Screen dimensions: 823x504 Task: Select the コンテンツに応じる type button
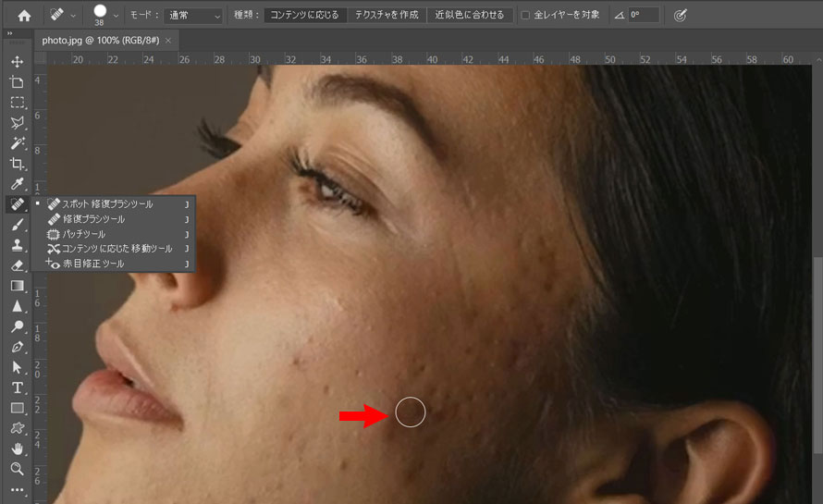[304, 15]
